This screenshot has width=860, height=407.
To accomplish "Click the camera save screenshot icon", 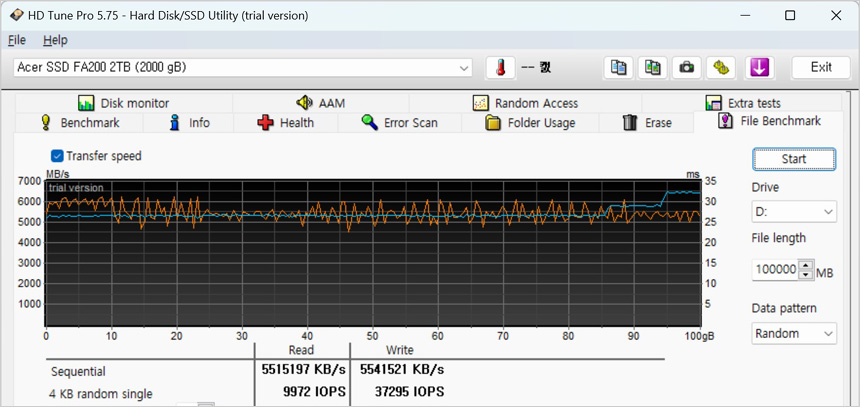I will coord(687,67).
